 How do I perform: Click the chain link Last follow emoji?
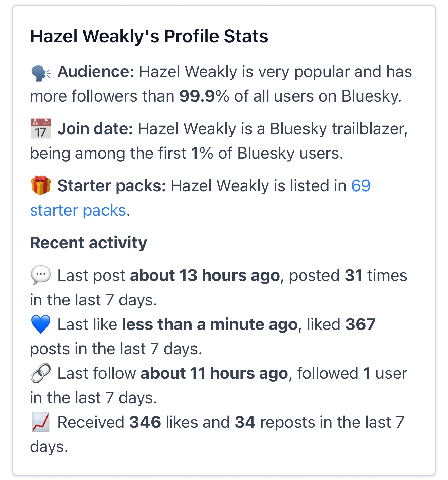click(41, 373)
